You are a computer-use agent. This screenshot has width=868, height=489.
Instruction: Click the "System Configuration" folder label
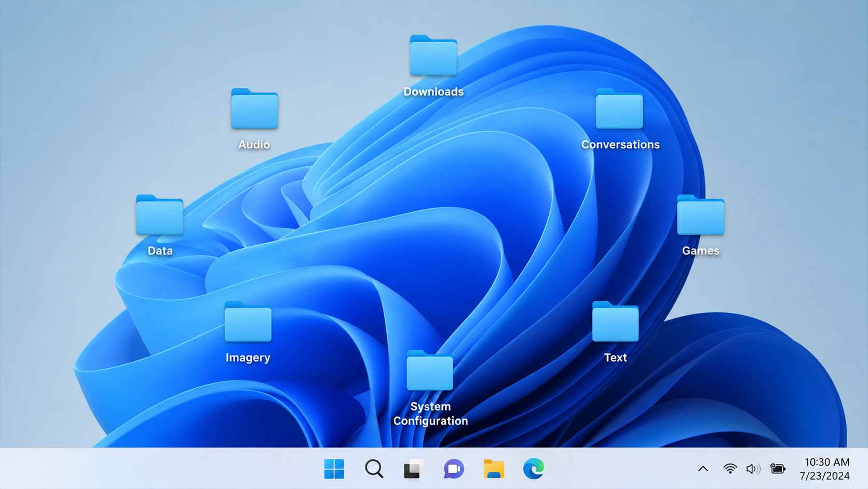[x=430, y=414]
